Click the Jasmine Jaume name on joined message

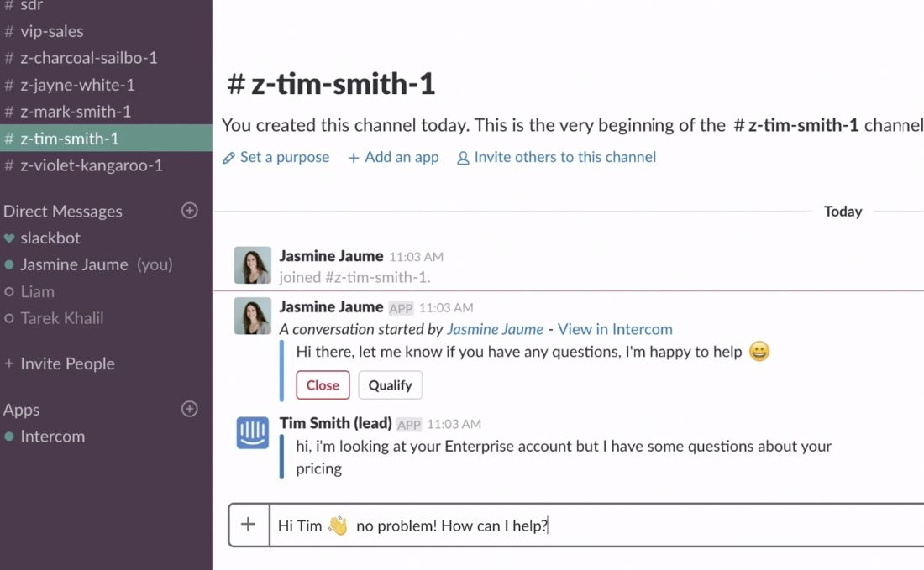click(x=331, y=256)
